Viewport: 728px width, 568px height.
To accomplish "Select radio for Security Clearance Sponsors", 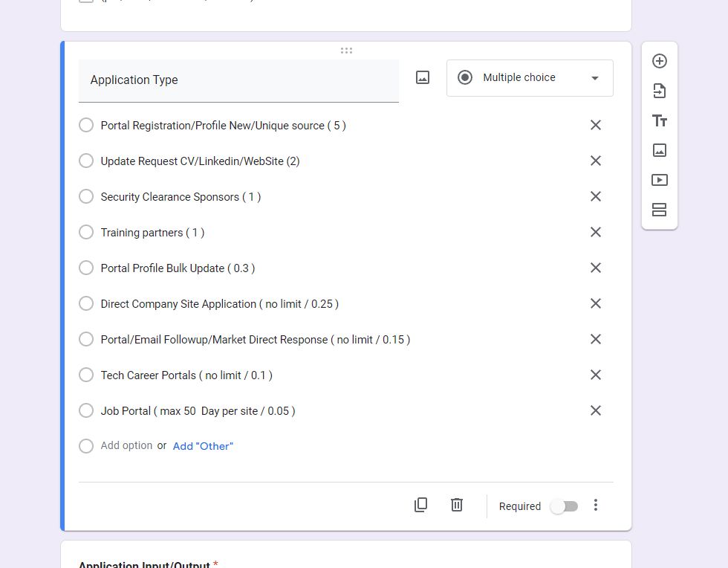I will coord(86,196).
